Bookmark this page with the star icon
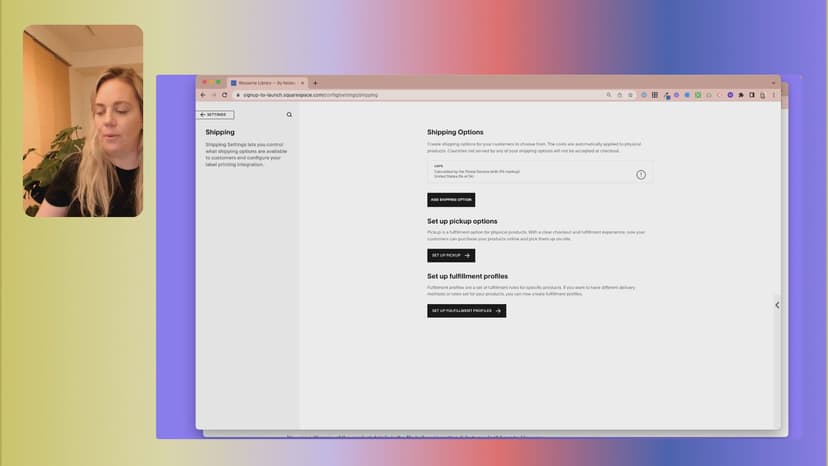828x466 pixels. click(x=631, y=95)
